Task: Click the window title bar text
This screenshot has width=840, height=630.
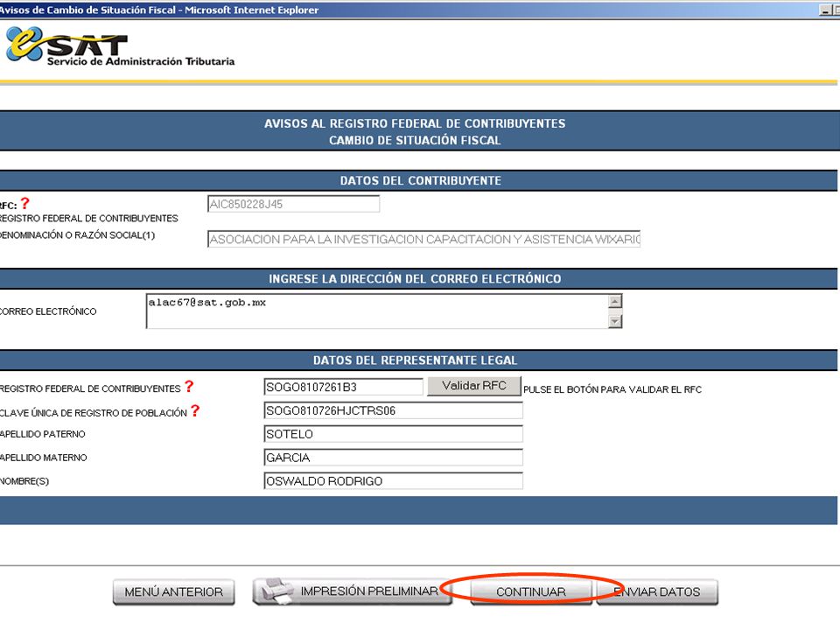Action: 159,10
